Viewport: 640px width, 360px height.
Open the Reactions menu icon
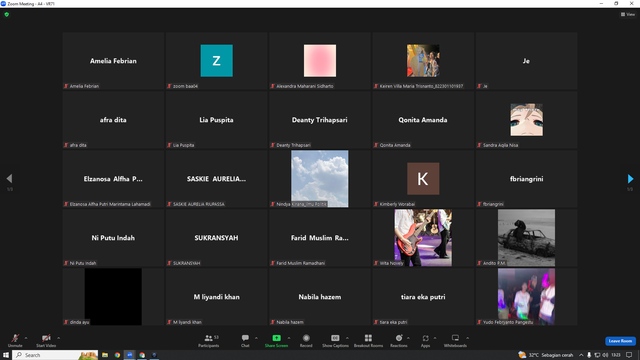point(399,338)
